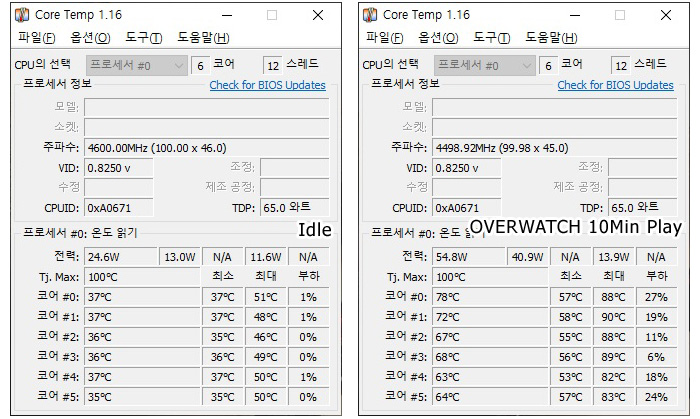Screen dimensions: 700x419
Task: Click Tj. Max 100℃ in left window
Action: click(142, 277)
